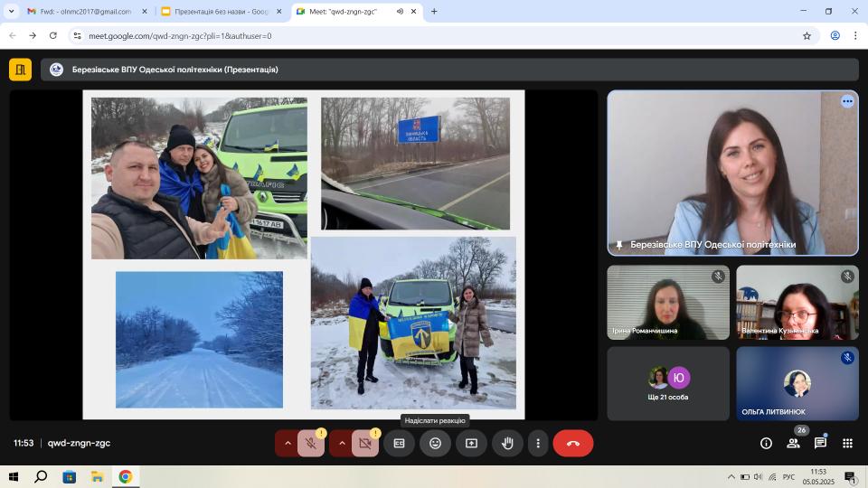Screen dimensions: 868x488
Task: Switch to the Gmail Fwd tab
Action: click(x=79, y=12)
